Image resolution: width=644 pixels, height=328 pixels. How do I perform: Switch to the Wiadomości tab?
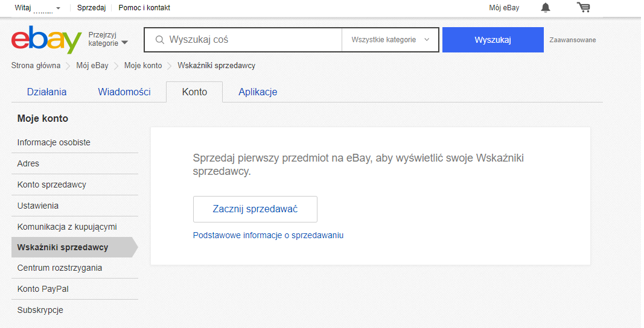coord(124,92)
